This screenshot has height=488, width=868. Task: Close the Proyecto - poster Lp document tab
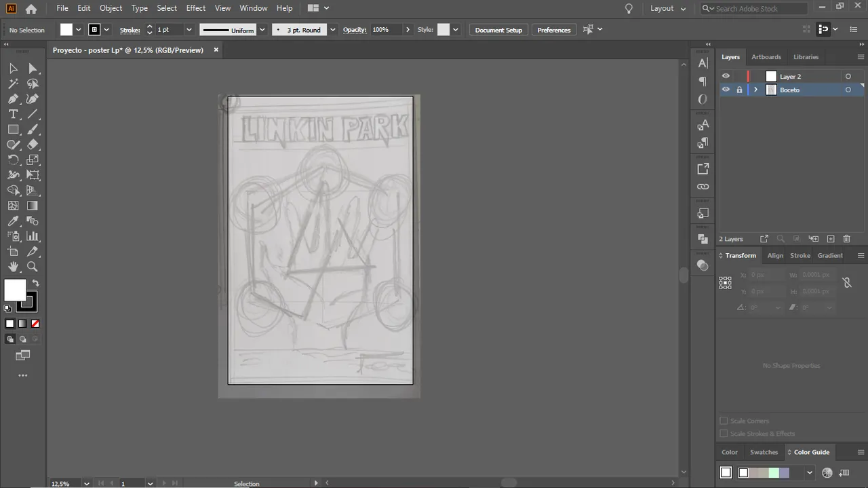point(216,50)
